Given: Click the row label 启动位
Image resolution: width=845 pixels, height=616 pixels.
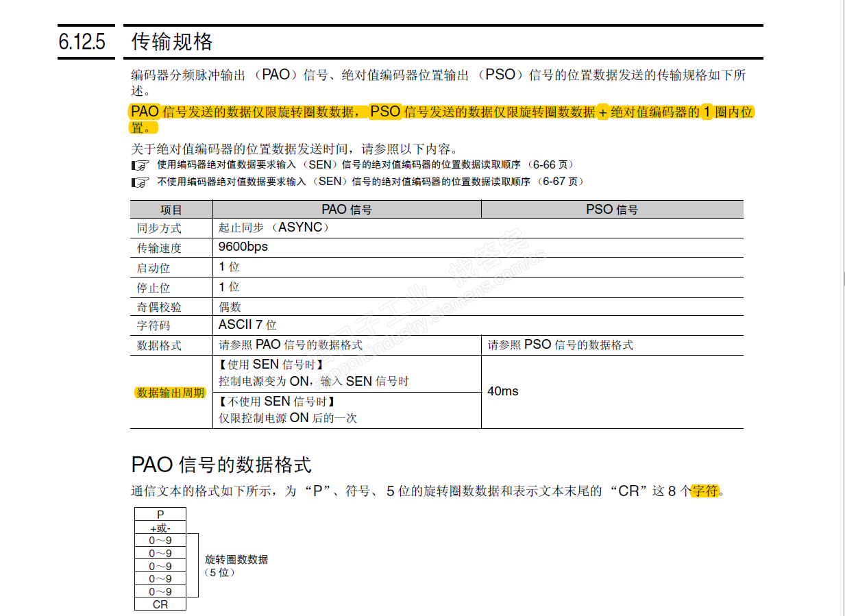Looking at the screenshot, I should [154, 268].
